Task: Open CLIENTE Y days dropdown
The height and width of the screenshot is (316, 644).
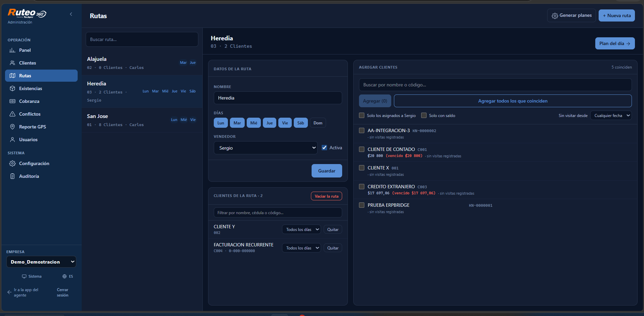Action: click(301, 229)
